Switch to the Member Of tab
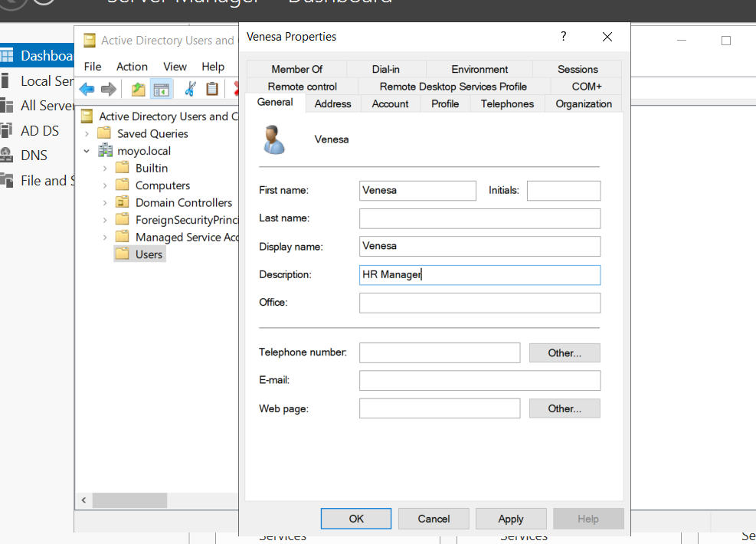Screen dimensions: 756x544 coord(296,69)
